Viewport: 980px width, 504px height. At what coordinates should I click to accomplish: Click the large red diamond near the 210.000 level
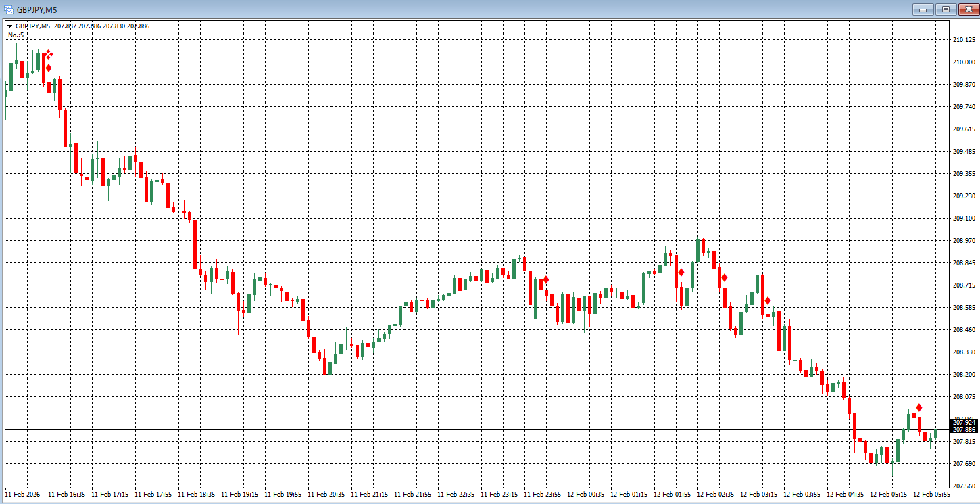[49, 68]
